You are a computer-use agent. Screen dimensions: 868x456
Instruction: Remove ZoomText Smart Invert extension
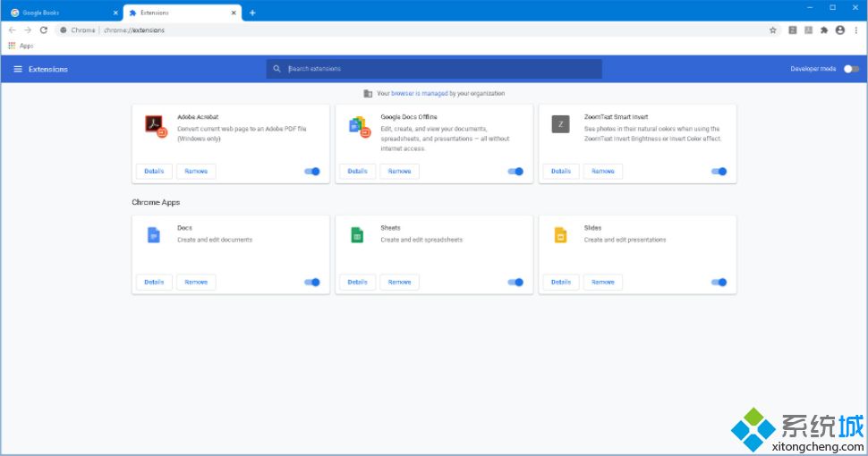click(x=603, y=172)
